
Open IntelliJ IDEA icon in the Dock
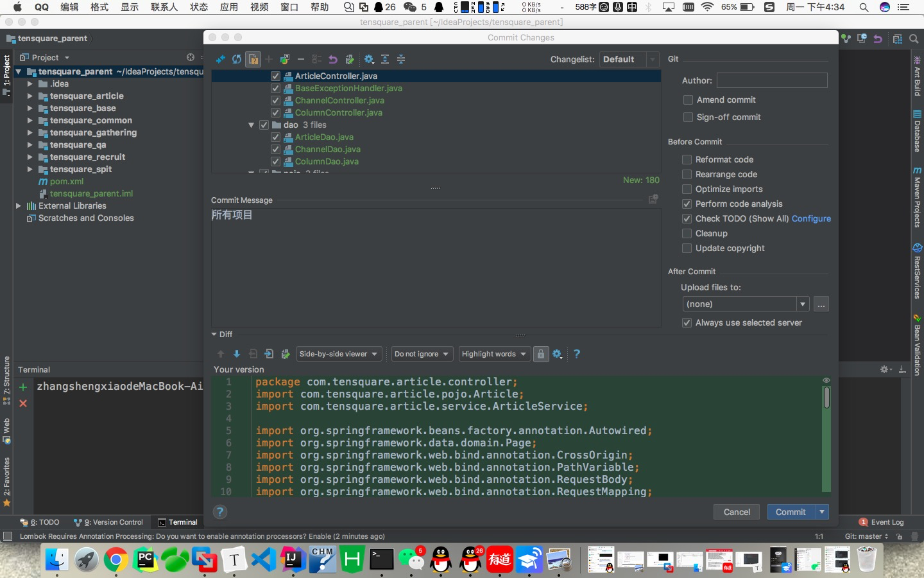coord(293,560)
